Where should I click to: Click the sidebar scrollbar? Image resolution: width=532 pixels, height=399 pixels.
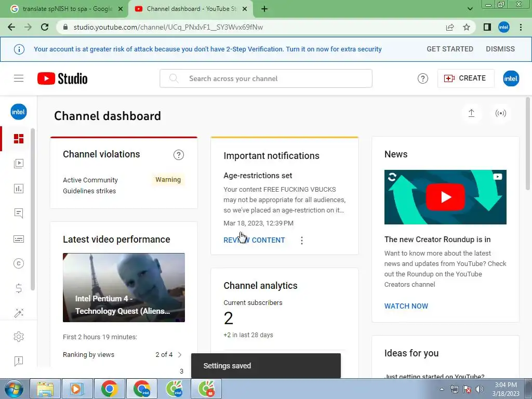coord(33,209)
